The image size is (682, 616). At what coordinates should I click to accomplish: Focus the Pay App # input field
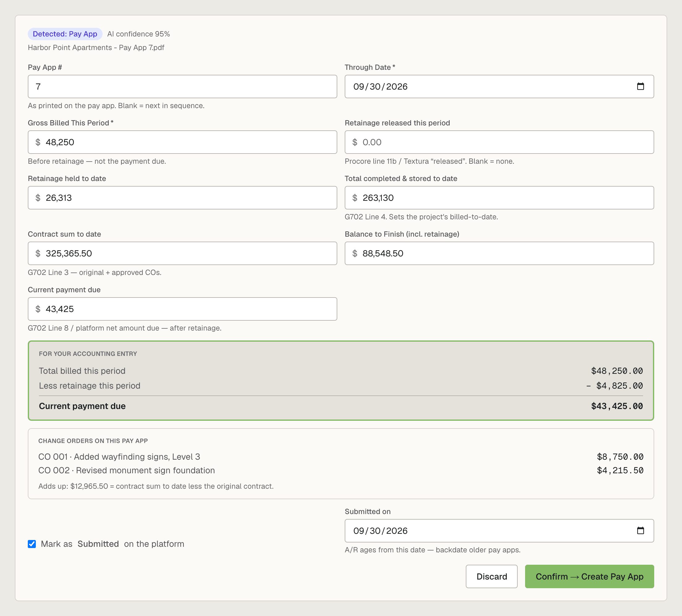pos(182,86)
